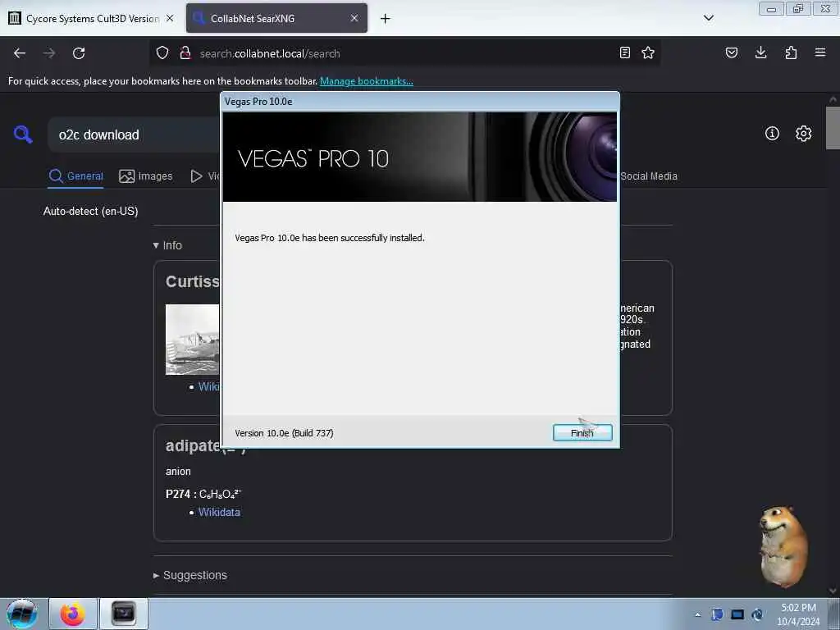The image size is (840, 630).
Task: Click Action Center flag tray icon
Action: tap(717, 614)
